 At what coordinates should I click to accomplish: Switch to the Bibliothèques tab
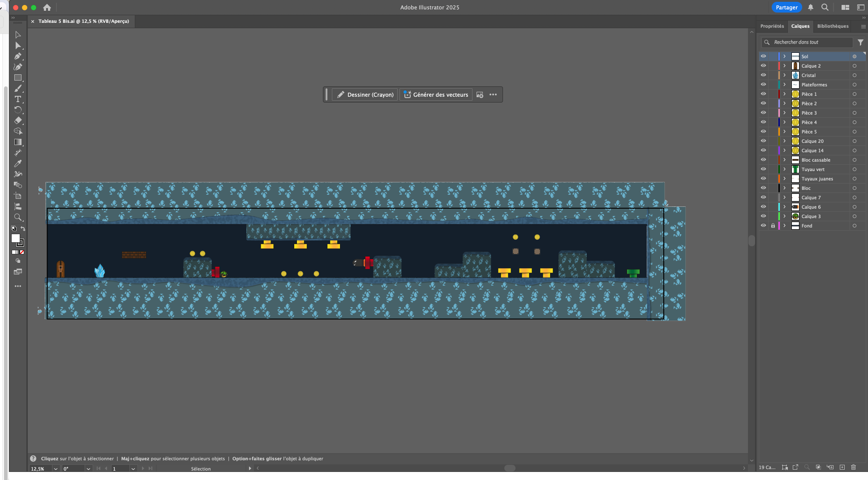click(833, 26)
